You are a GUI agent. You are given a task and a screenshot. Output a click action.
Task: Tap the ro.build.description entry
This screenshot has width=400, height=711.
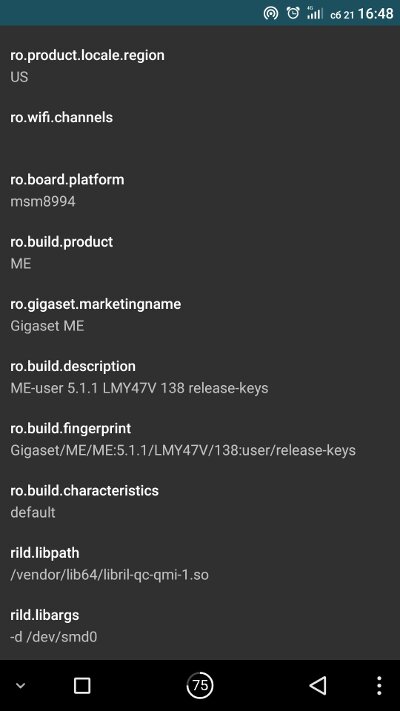point(200,376)
